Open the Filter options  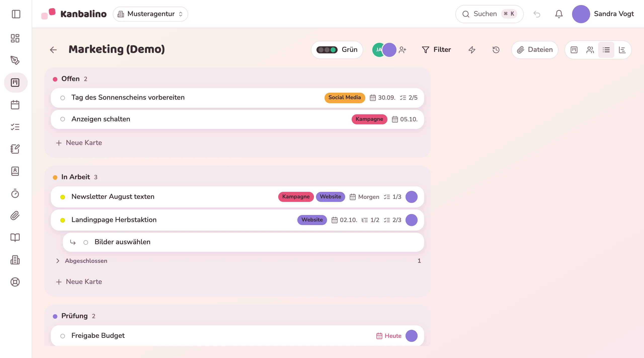436,50
